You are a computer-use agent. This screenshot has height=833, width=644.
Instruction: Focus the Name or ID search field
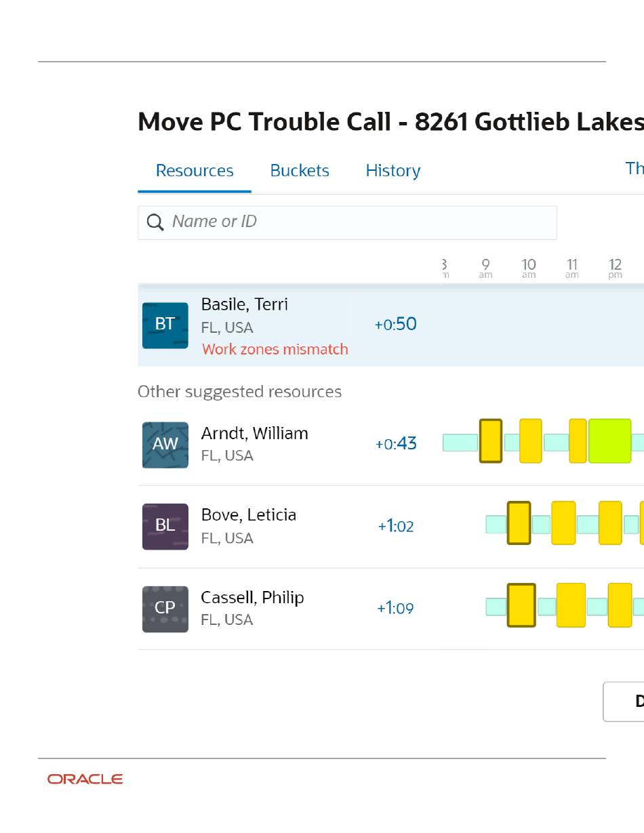pos(347,222)
